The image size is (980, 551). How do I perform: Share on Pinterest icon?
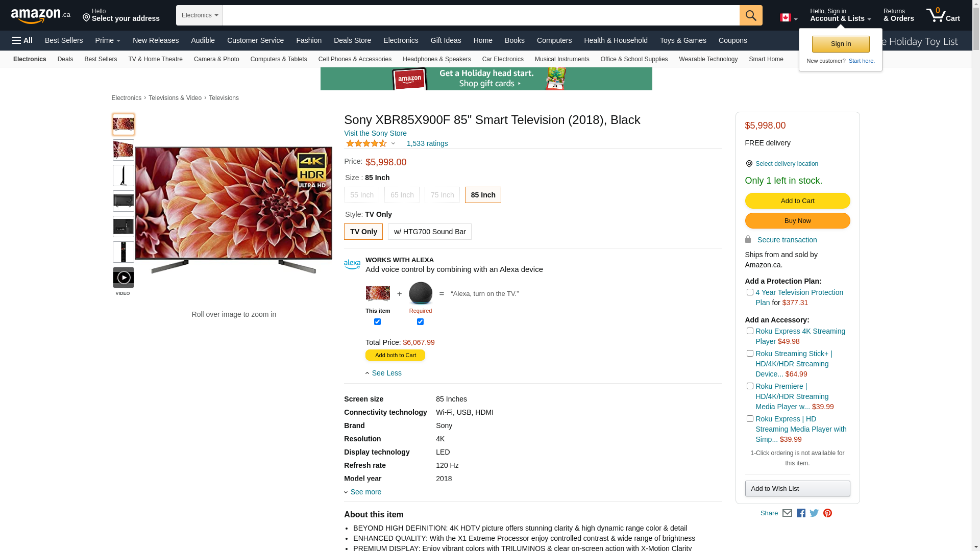(x=827, y=513)
